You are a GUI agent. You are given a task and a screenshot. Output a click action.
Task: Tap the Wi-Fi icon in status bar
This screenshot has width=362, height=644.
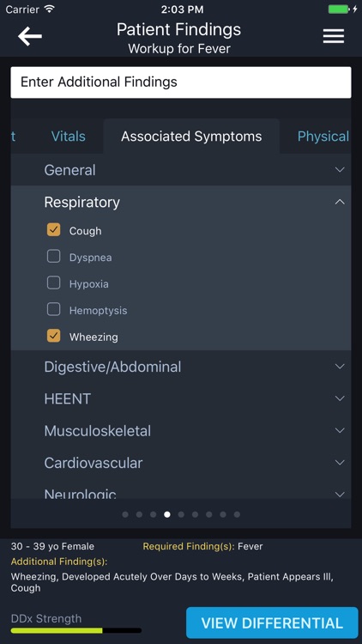[x=50, y=9]
